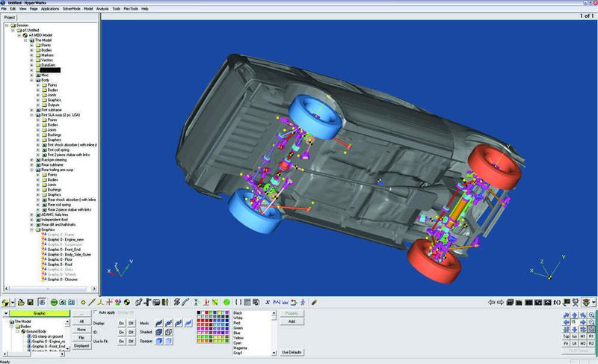Select Graphic 0 - Floor tree item
The width and height of the screenshot is (598, 364).
pyautogui.click(x=60, y=259)
